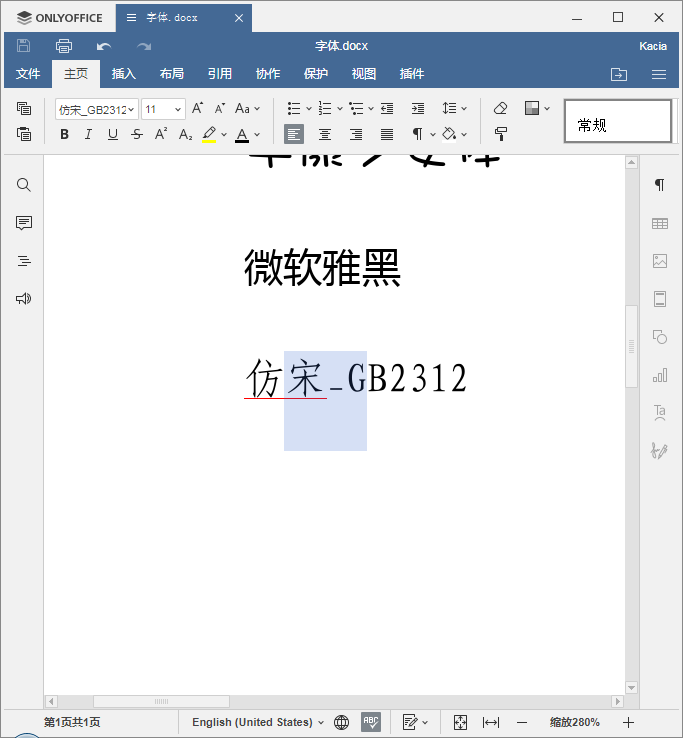Zoom in with plus button
The image size is (683, 738).
[628, 722]
